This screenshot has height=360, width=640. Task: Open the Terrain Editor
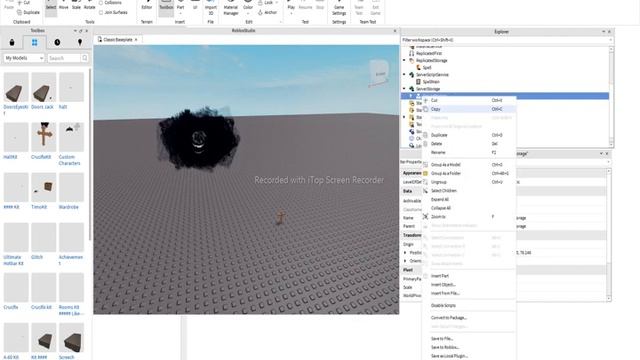(147, 7)
